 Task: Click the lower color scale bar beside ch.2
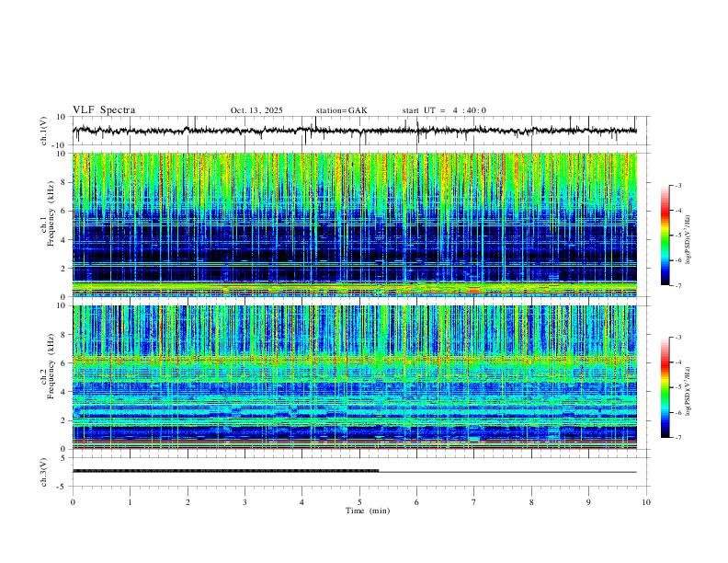click(665, 387)
